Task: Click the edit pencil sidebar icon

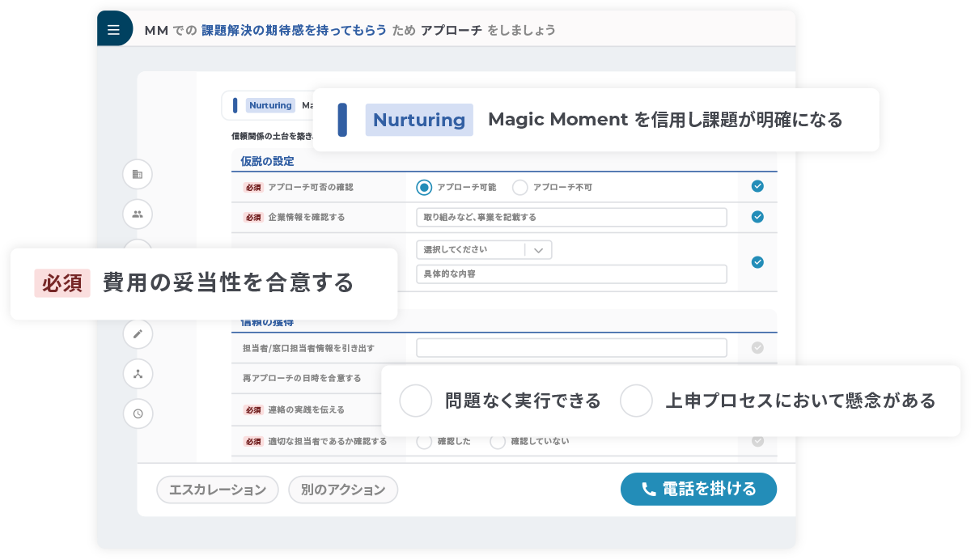Action: (138, 333)
